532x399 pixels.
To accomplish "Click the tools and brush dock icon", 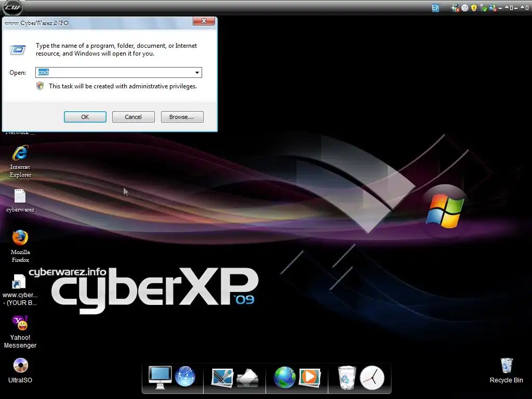I will coord(222,378).
